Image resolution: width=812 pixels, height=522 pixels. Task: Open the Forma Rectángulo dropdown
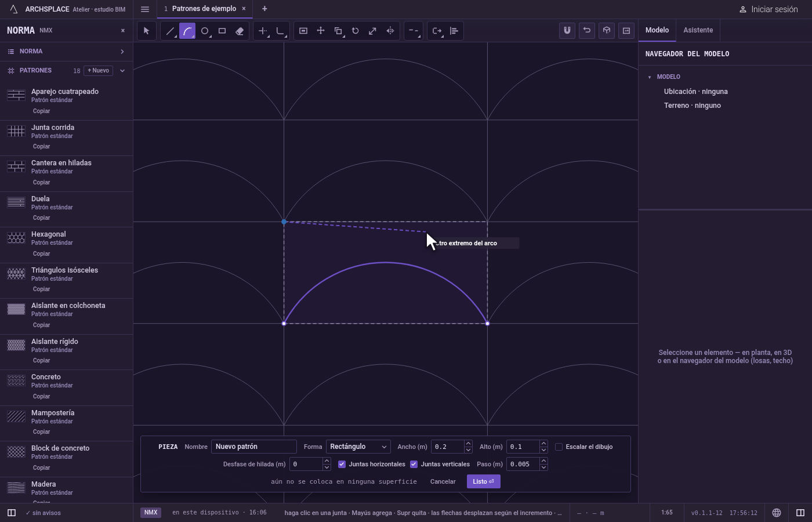point(358,447)
